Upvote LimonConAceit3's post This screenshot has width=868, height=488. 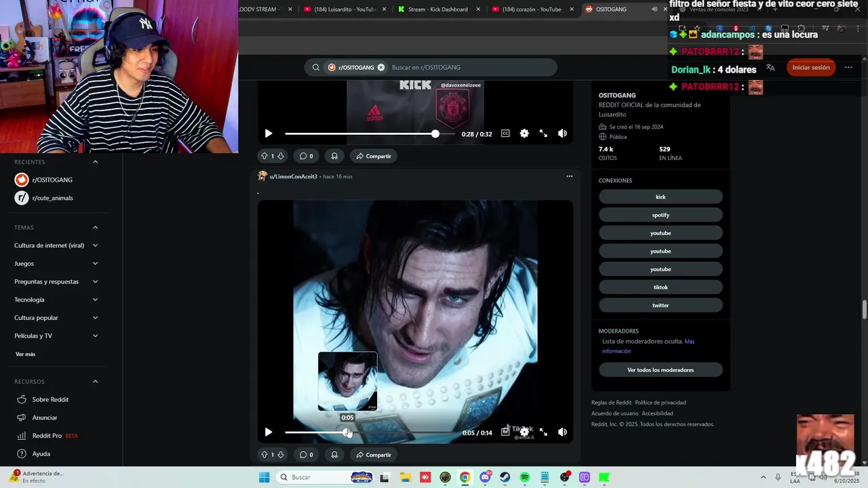pos(264,455)
